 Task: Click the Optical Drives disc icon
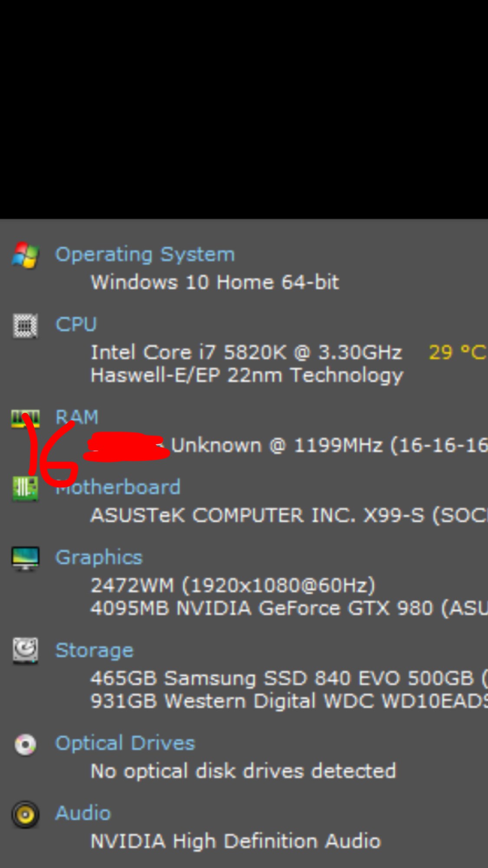coord(25,745)
